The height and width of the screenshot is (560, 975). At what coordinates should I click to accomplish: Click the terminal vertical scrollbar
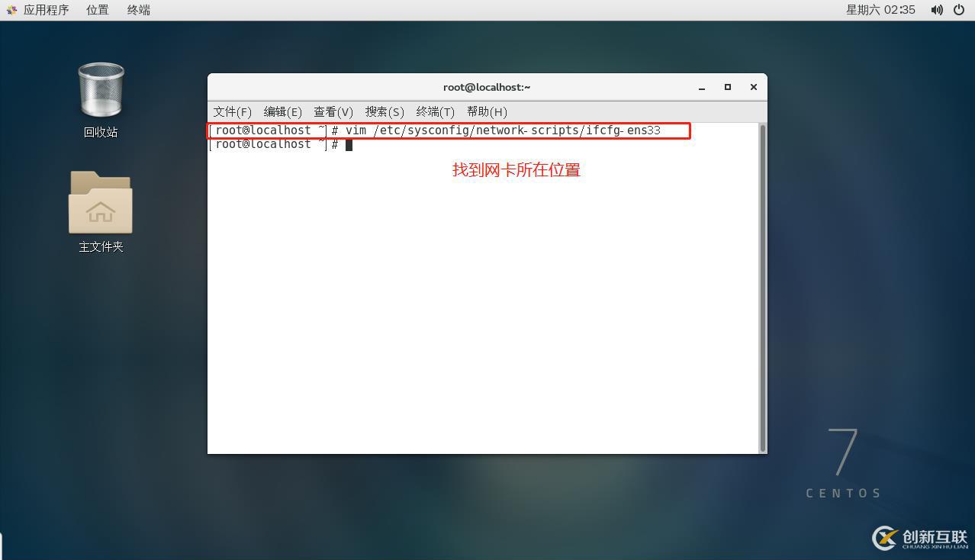coord(762,288)
